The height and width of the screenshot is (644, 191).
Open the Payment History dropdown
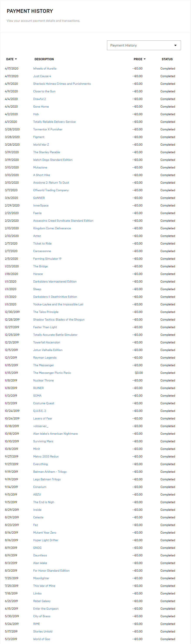pyautogui.click(x=144, y=45)
